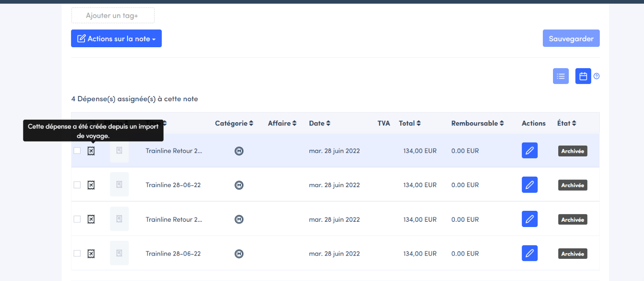Click 134,00 EUR total in second row
Screen dimensions: 644x281
click(x=420, y=185)
